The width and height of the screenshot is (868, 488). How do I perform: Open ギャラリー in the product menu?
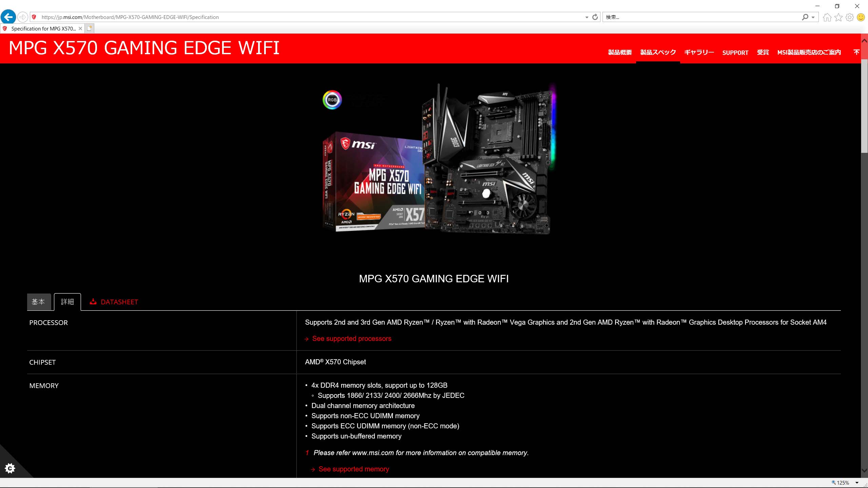click(699, 52)
